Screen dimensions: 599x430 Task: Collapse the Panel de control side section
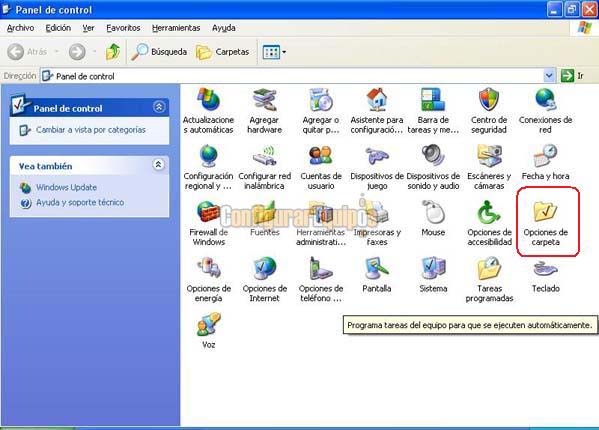coord(159,107)
